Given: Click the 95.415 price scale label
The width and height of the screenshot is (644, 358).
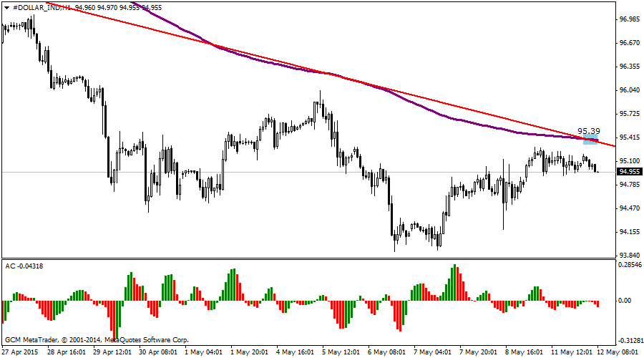Looking at the screenshot, I should pos(629,137).
